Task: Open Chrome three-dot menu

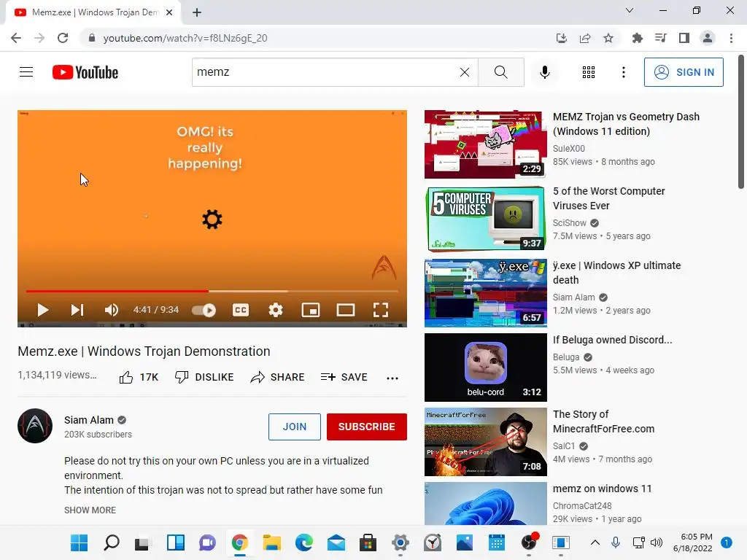Action: pos(731,38)
